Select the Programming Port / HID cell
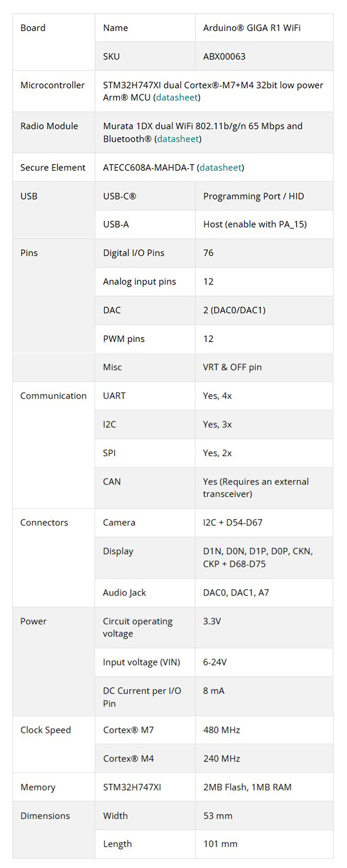This screenshot has height=868, width=347. click(253, 196)
